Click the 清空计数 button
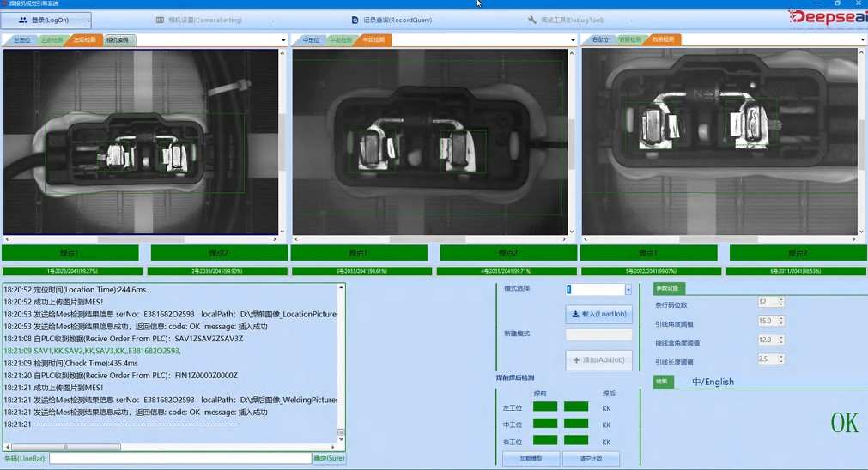This screenshot has height=470, width=868. point(591,459)
